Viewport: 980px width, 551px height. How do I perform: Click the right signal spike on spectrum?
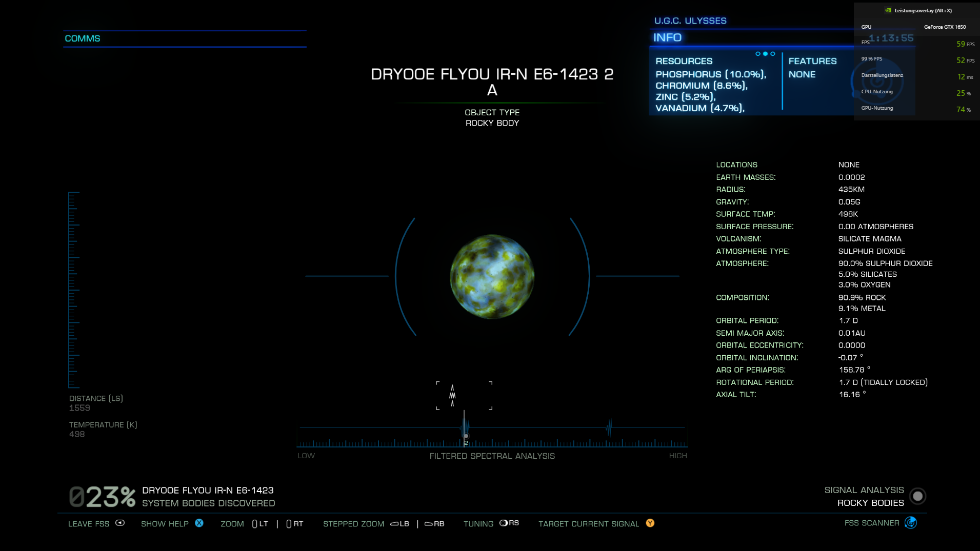(609, 427)
